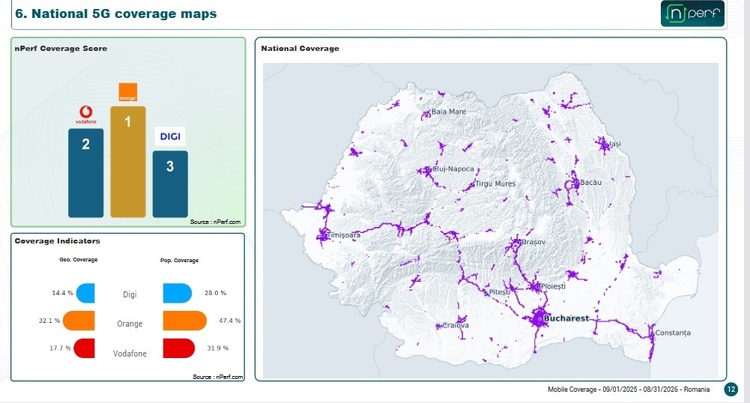750x403 pixels.
Task: Click Orange population coverage orange bar
Action: [x=185, y=320]
